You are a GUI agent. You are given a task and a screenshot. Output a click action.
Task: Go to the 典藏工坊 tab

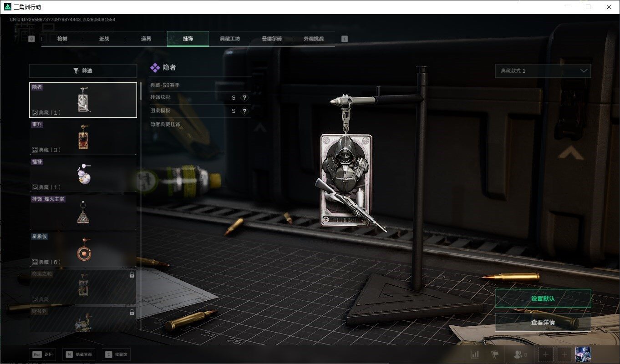pos(230,39)
